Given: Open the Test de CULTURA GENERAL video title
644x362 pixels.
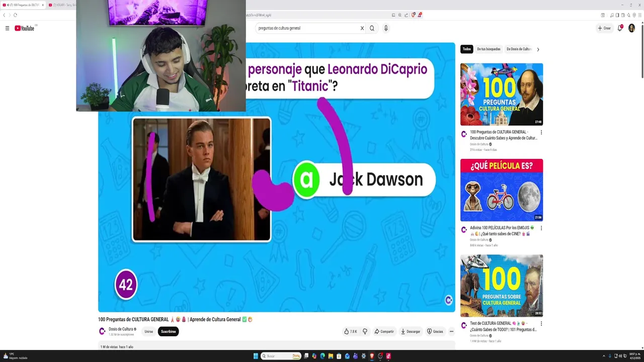Looking at the screenshot, I should pos(503,326).
